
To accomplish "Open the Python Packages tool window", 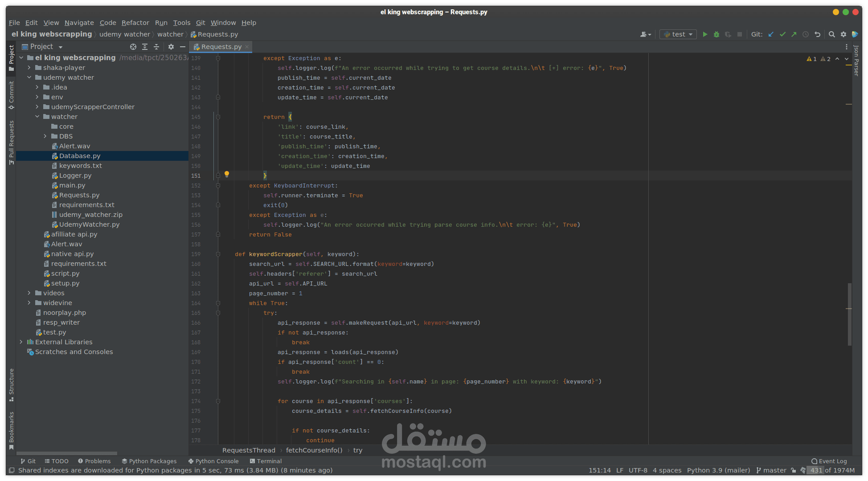I will click(x=149, y=461).
